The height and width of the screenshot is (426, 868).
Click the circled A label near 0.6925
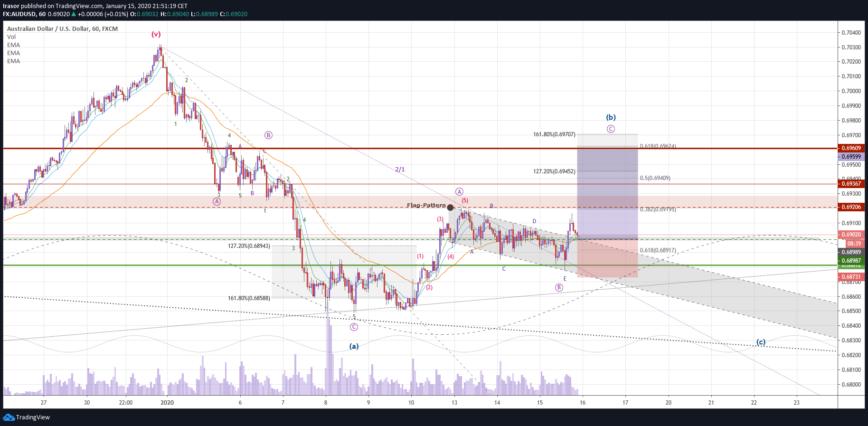tap(217, 201)
